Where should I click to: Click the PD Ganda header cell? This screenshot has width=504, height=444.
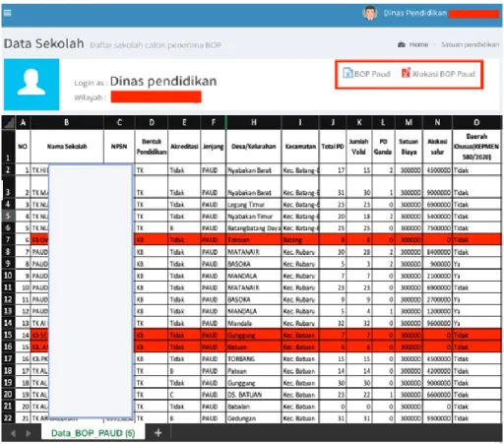click(x=383, y=147)
